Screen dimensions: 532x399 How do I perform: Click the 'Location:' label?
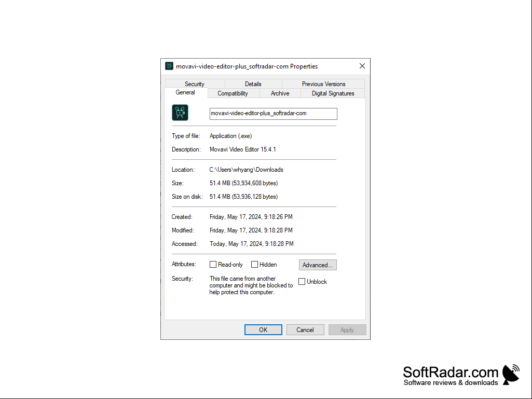pos(183,170)
